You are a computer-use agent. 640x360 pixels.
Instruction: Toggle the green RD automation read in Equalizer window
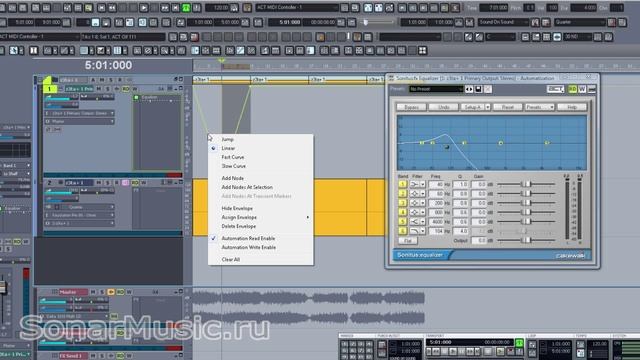573,89
